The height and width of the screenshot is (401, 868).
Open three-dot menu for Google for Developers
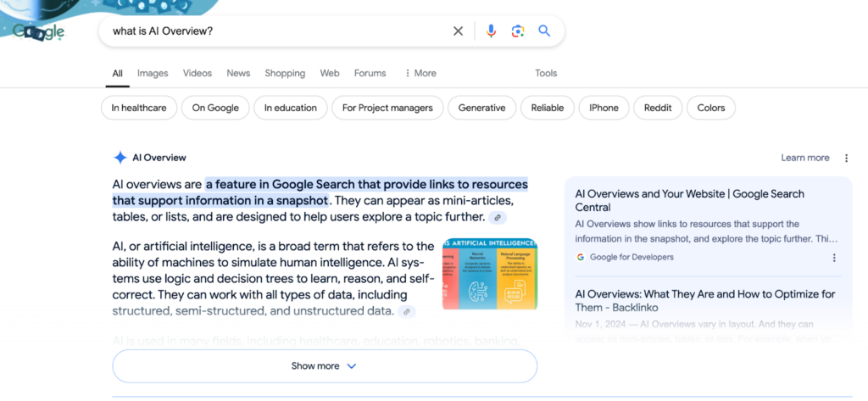[834, 258]
